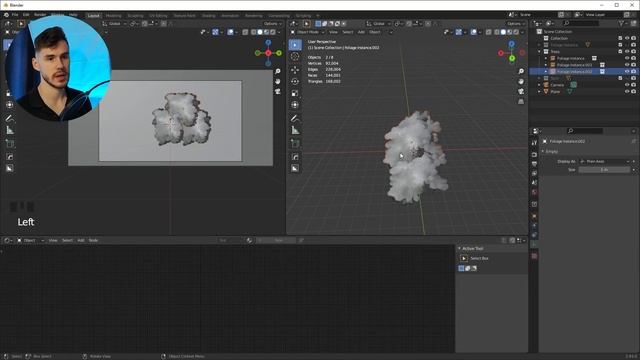640x360 pixels.
Task: Switch to Shading workspace tab
Action: (209, 16)
